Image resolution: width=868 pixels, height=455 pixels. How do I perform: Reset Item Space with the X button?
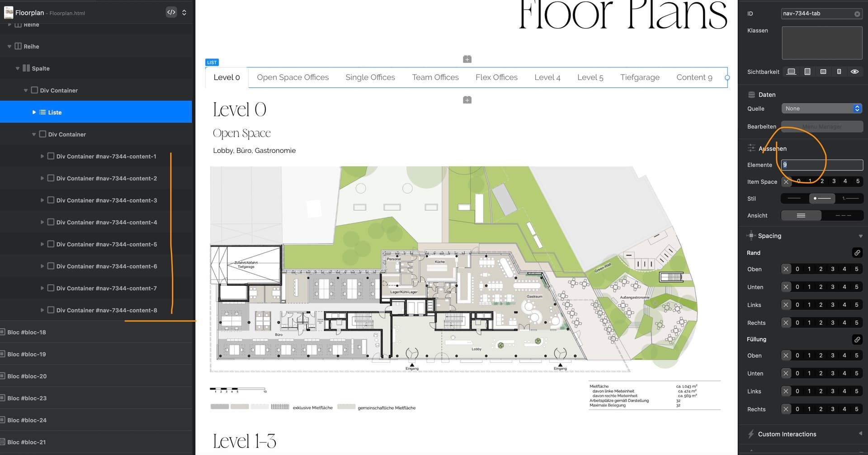point(786,182)
